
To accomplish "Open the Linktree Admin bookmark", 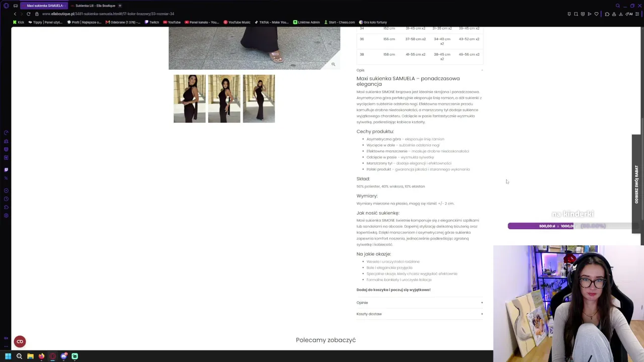I will [306, 22].
